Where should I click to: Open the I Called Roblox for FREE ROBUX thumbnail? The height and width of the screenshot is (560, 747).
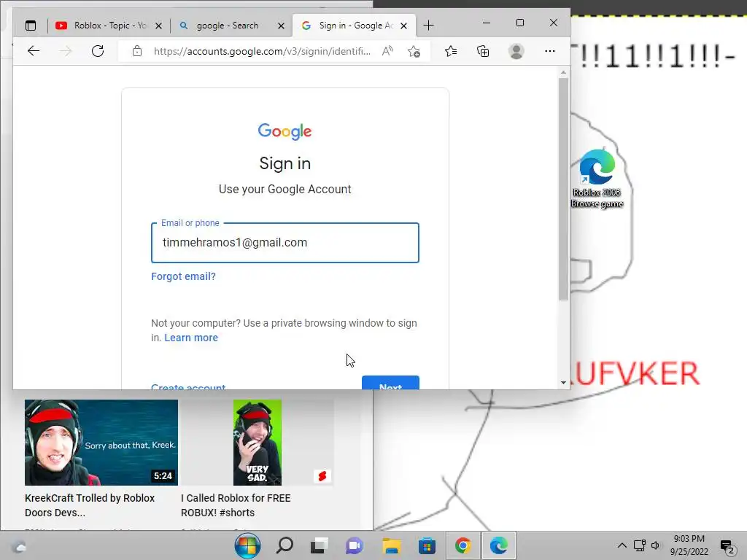point(258,443)
